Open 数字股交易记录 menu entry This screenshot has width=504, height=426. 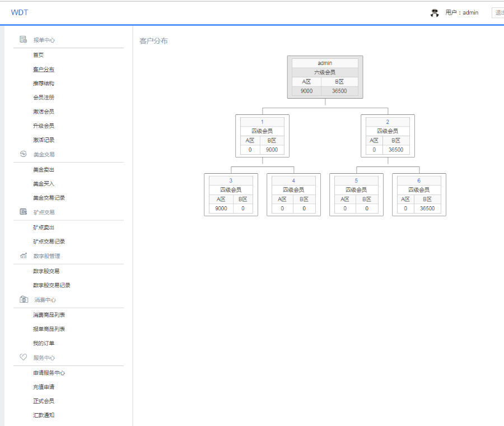click(52, 285)
